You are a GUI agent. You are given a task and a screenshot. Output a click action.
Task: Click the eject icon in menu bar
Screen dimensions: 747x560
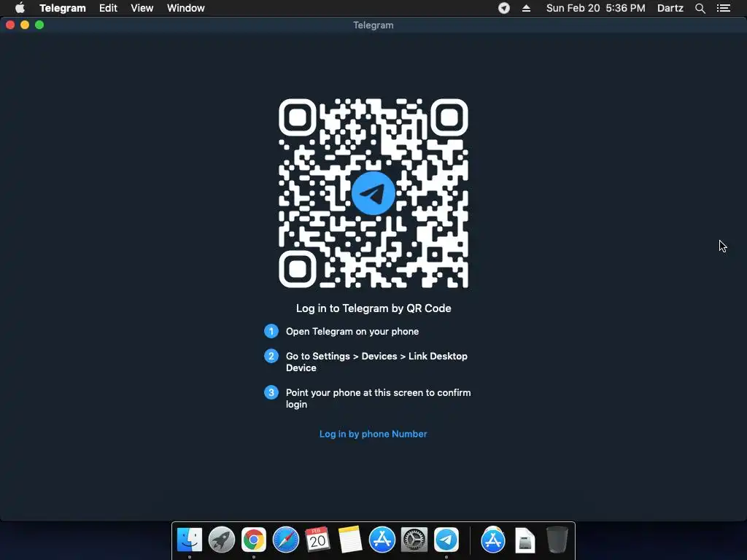click(x=527, y=8)
